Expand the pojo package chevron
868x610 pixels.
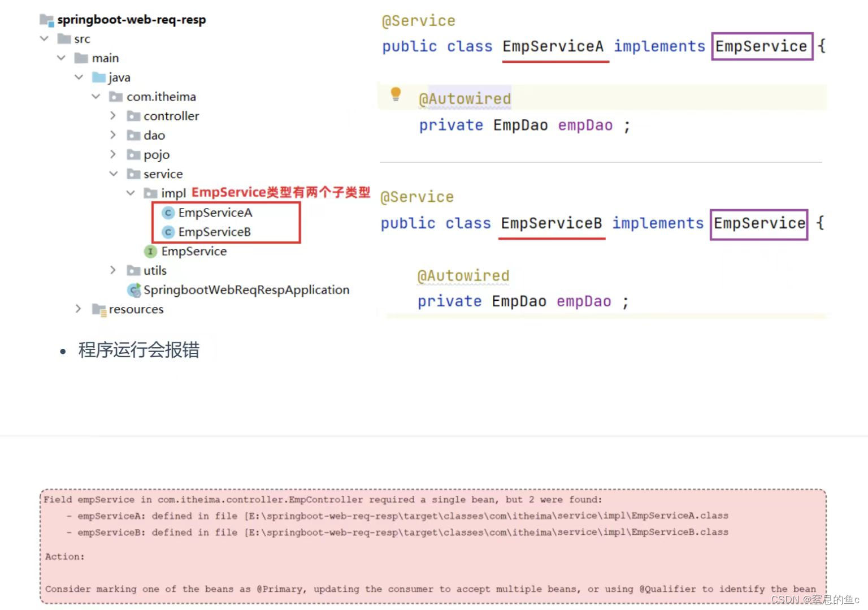[x=113, y=154]
